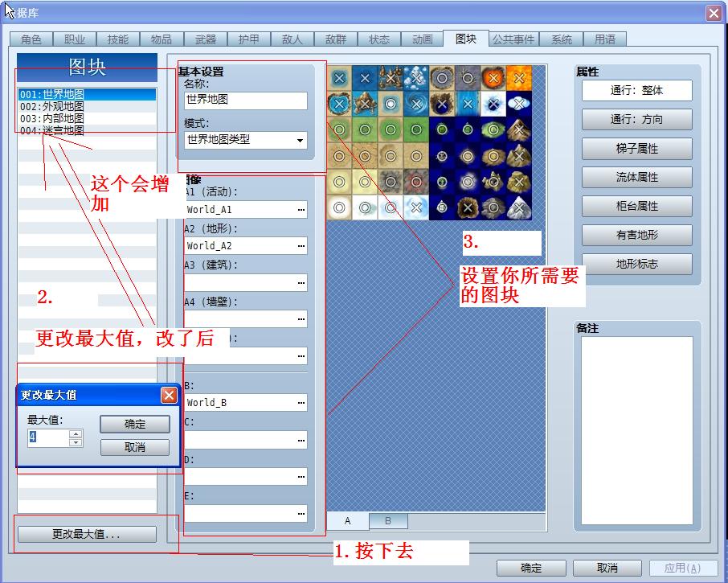Switch to the 角色 tab
This screenshot has width=728, height=583.
click(x=31, y=39)
